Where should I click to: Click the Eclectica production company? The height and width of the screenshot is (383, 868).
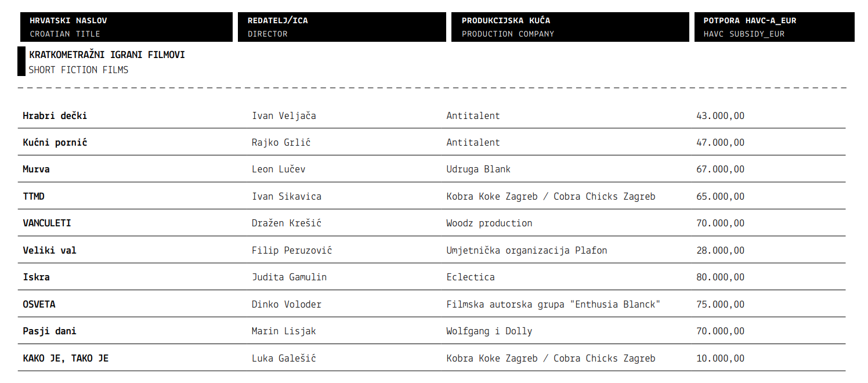tap(471, 277)
